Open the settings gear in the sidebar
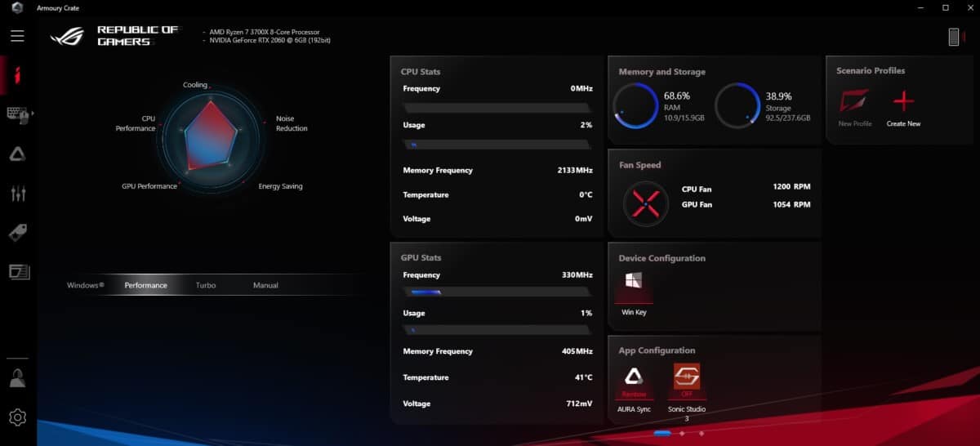 17,417
